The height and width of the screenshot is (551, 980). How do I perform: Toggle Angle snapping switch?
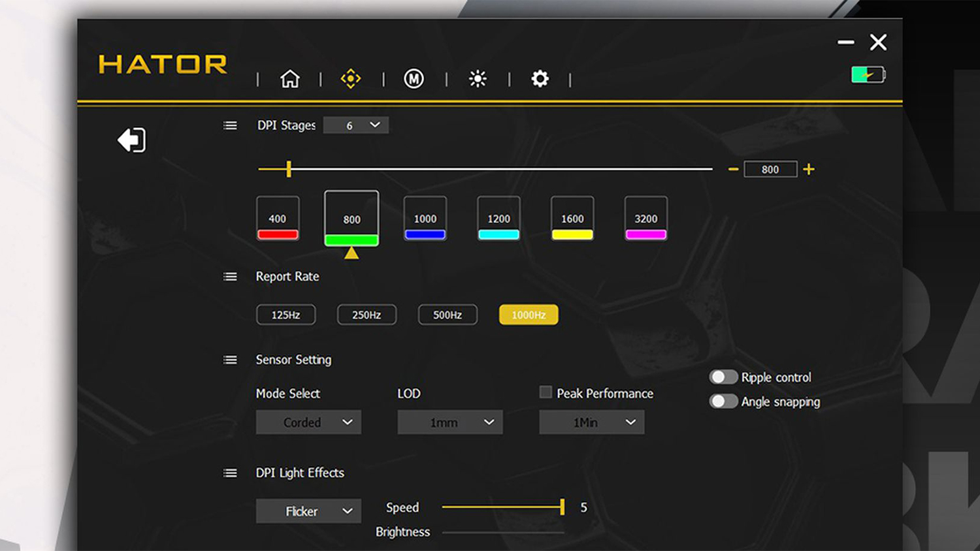pos(723,401)
